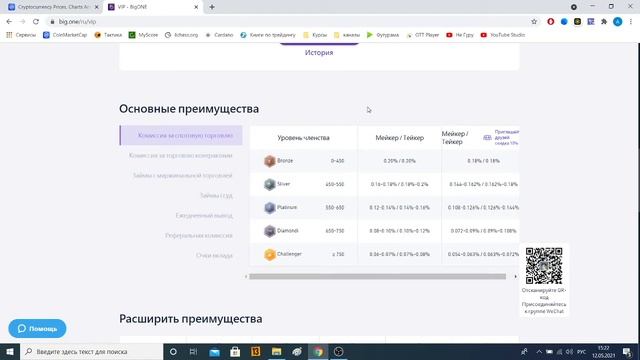Select the spot trading commission tab

point(181,136)
